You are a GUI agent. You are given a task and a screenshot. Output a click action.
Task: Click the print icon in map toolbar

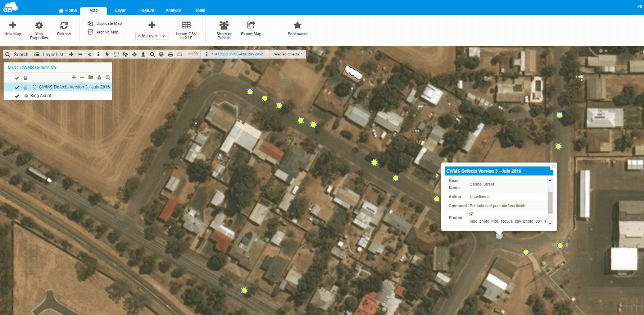pos(170,54)
